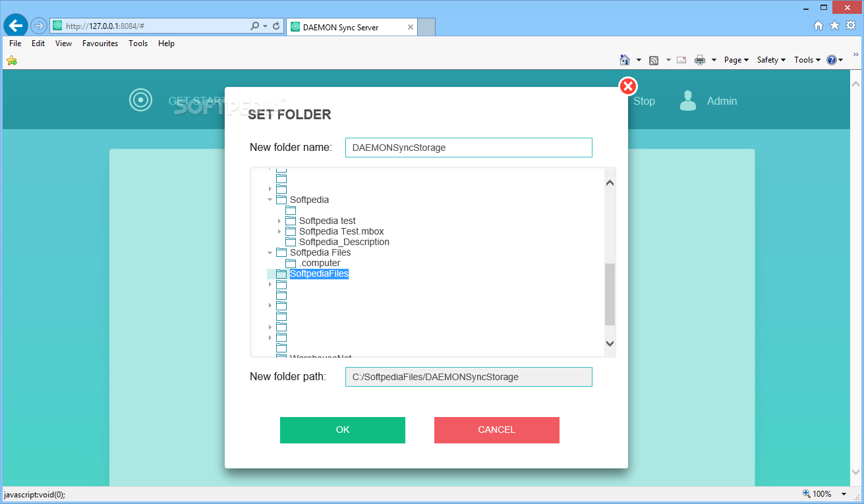This screenshot has width=864, height=504.
Task: Click the browser address bar URL
Action: (x=148, y=26)
